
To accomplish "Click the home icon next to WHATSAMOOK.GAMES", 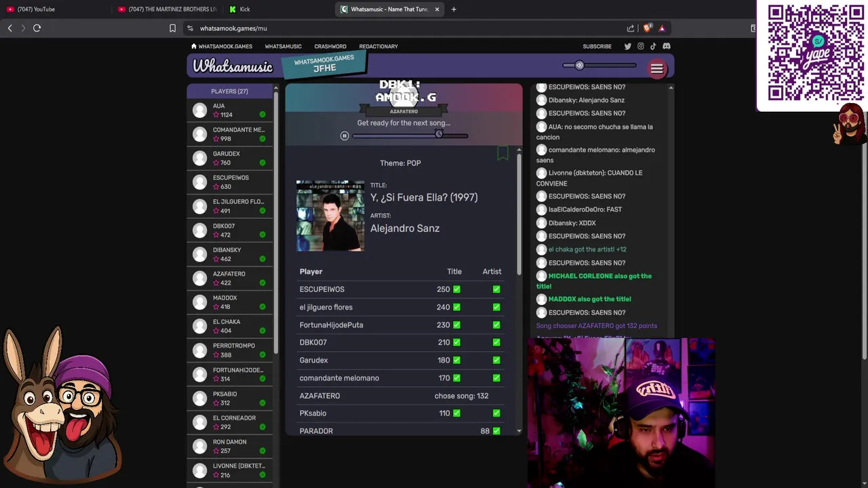I will click(x=194, y=47).
